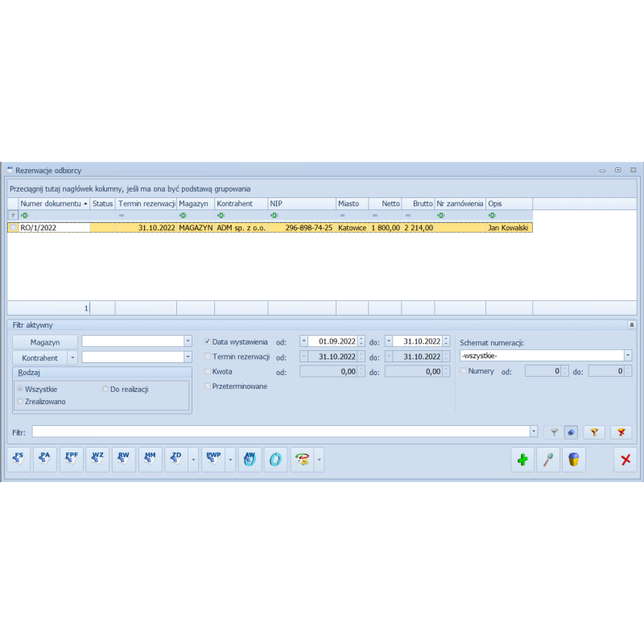Enable the Termin rezerwacji checkbox
This screenshot has width=644, height=644.
pos(208,357)
